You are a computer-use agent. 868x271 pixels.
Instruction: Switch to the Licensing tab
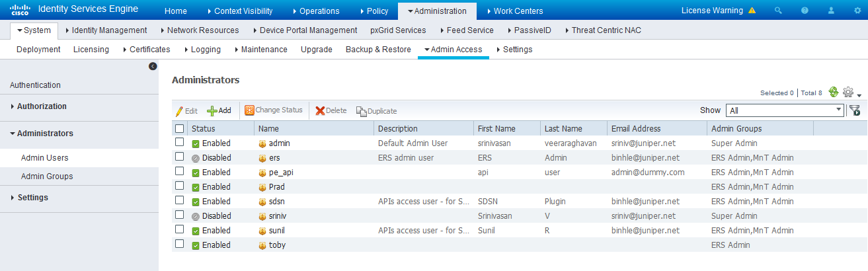point(91,49)
